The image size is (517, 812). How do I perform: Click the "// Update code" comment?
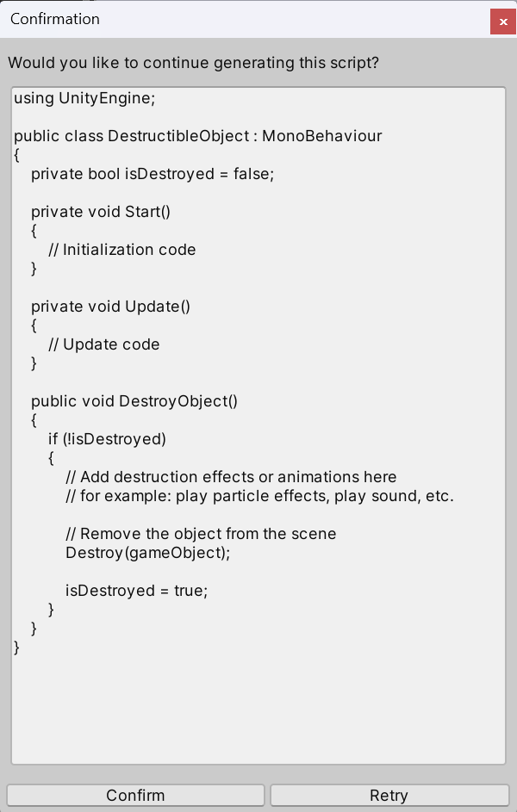coord(104,344)
